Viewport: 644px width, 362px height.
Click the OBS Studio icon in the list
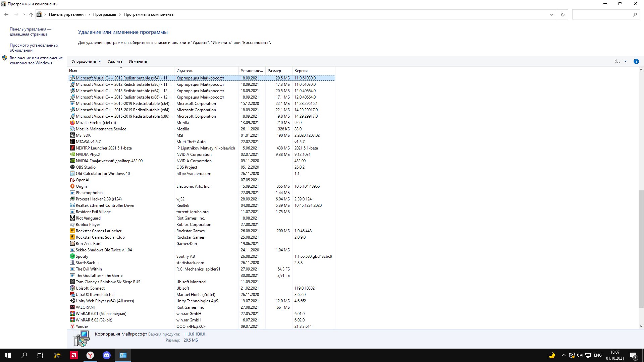[72, 167]
